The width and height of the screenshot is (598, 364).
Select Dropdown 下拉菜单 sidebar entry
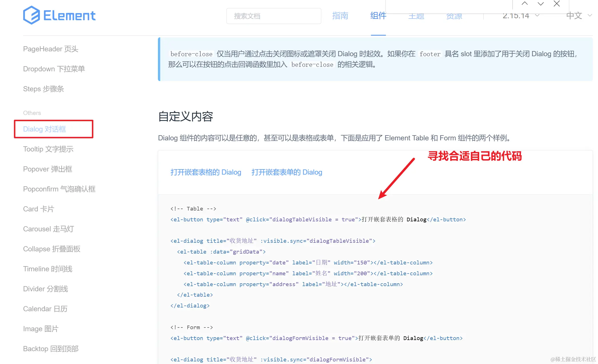[x=54, y=69]
